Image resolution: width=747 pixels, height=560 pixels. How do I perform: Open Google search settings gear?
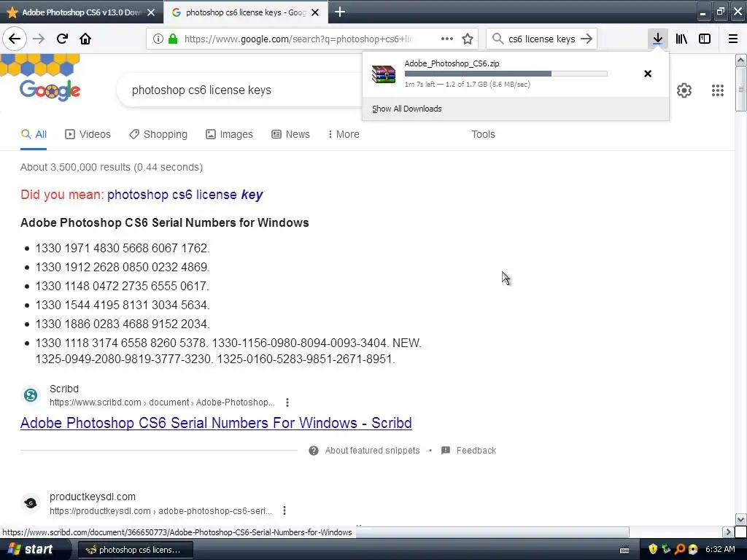(684, 90)
